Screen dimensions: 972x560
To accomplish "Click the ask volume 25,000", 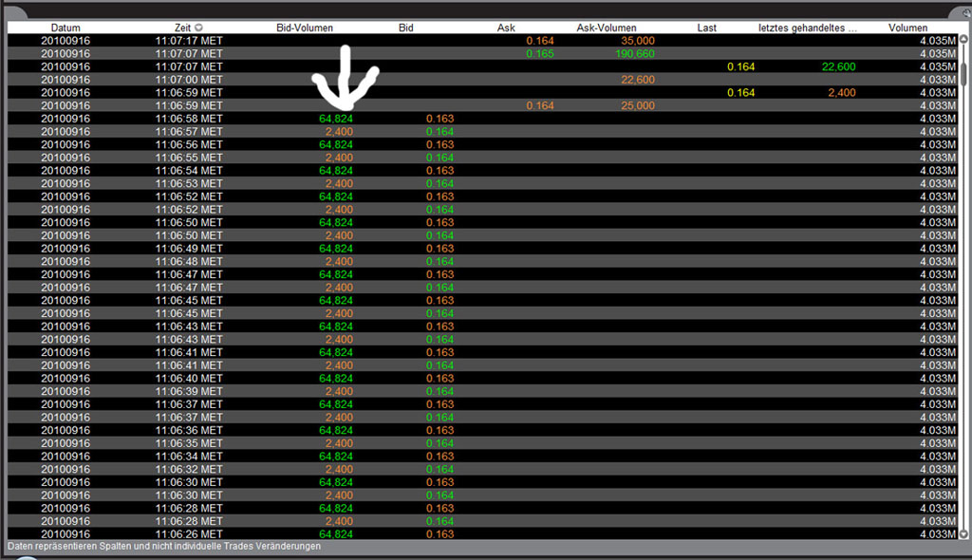I will (637, 106).
